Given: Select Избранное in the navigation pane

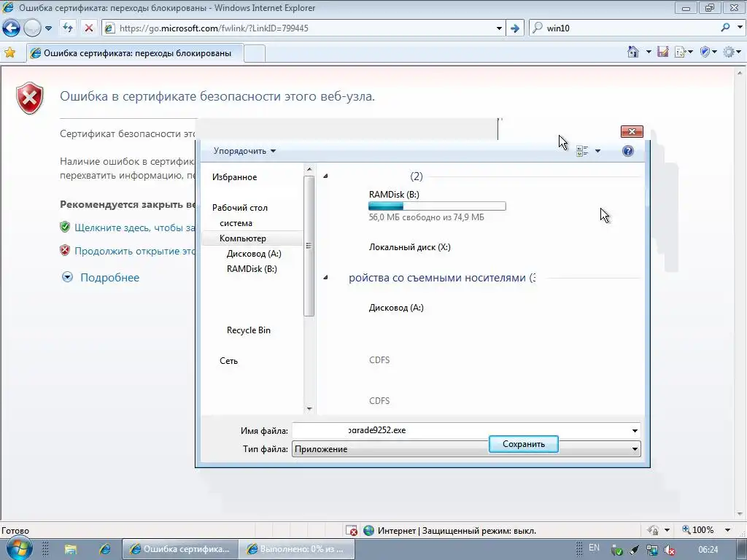Looking at the screenshot, I should [x=234, y=177].
